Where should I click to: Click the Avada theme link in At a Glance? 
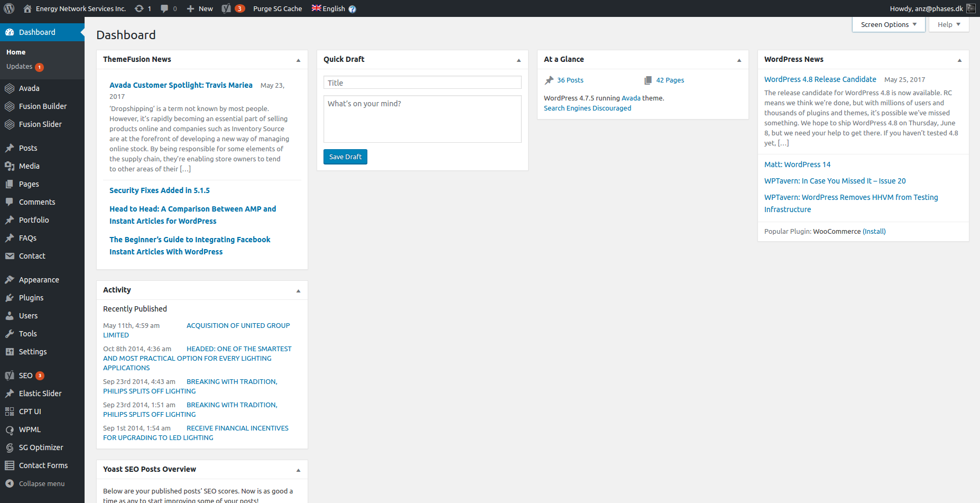coord(631,98)
